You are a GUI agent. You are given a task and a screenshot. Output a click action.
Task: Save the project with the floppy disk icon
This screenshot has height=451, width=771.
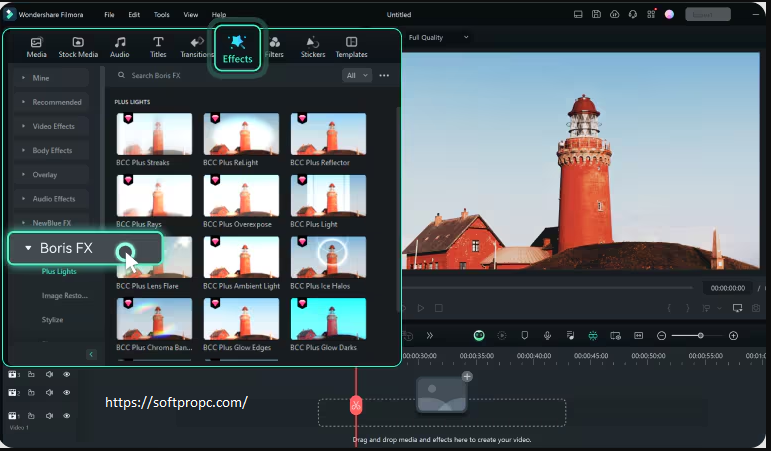(596, 14)
